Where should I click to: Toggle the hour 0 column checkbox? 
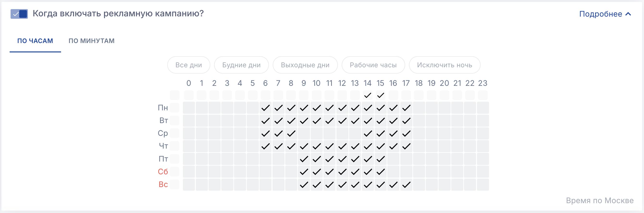(189, 95)
